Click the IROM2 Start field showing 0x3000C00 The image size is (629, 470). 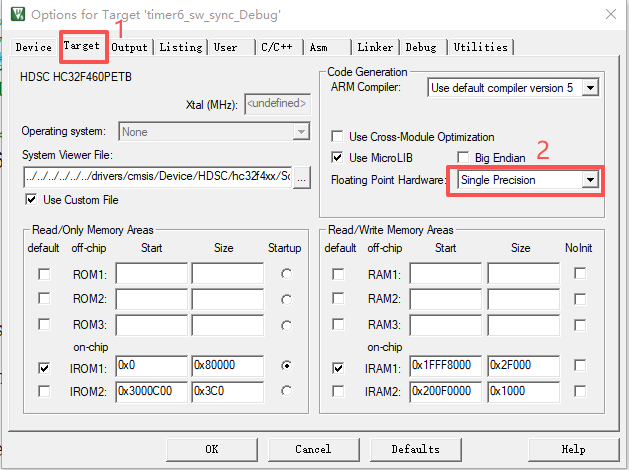point(152,392)
